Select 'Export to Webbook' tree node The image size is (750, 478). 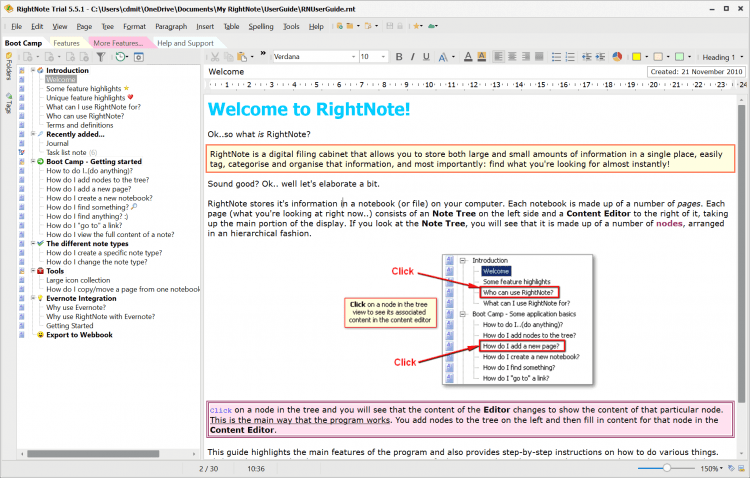click(x=79, y=335)
